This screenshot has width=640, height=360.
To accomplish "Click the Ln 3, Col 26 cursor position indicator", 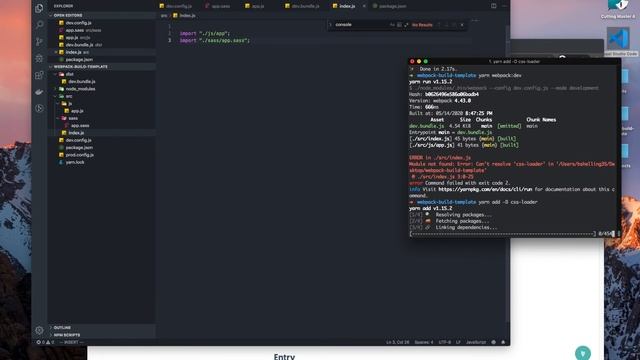I will tap(397, 342).
